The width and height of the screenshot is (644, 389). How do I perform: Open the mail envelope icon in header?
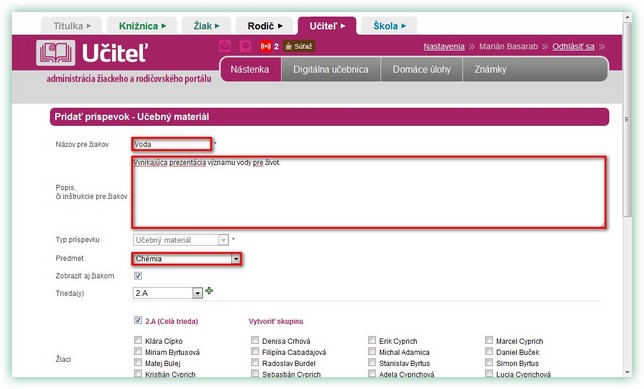(x=225, y=46)
